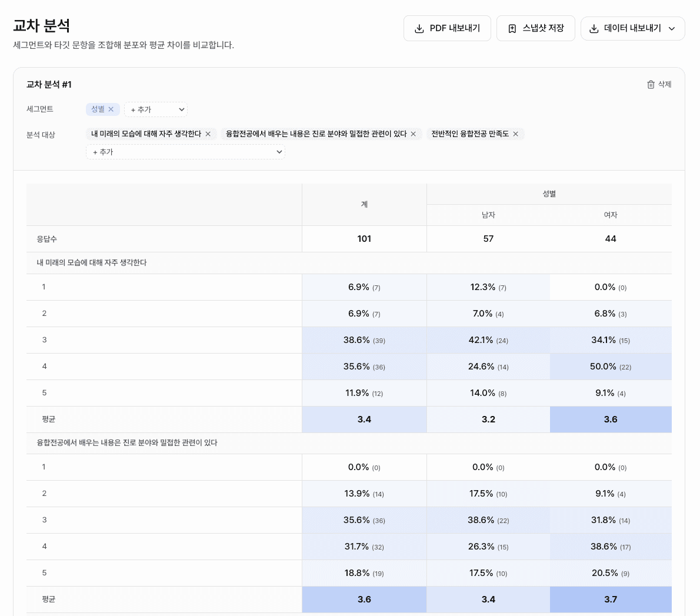This screenshot has width=700, height=616.
Task: Click the 응답수 total cell showing 101
Action: pos(364,238)
